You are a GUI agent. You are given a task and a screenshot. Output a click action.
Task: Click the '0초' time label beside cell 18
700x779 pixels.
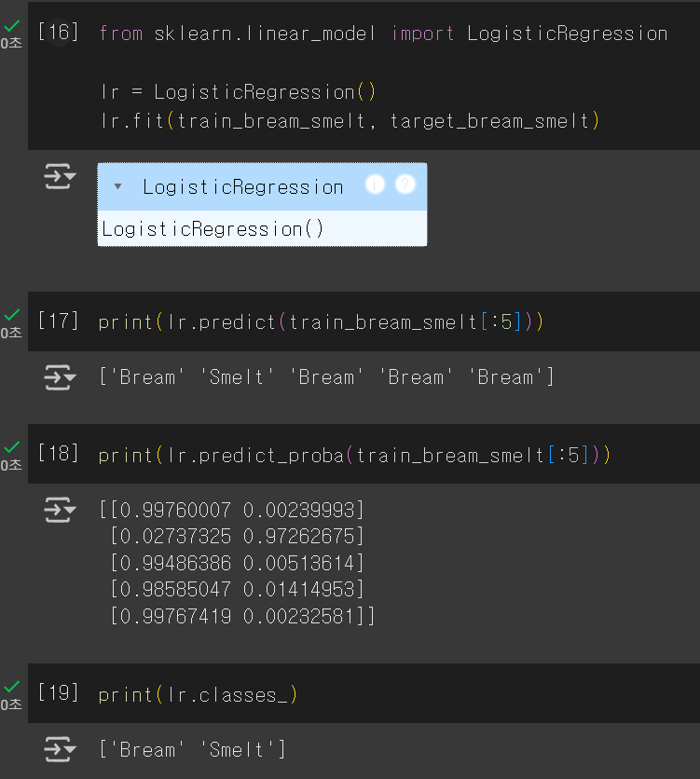pyautogui.click(x=11, y=465)
